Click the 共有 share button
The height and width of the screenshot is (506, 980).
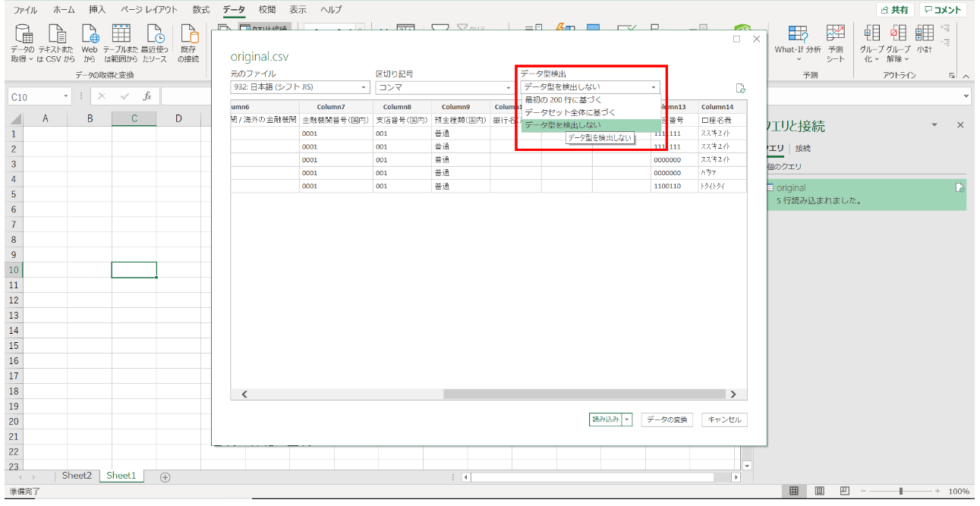[x=895, y=10]
